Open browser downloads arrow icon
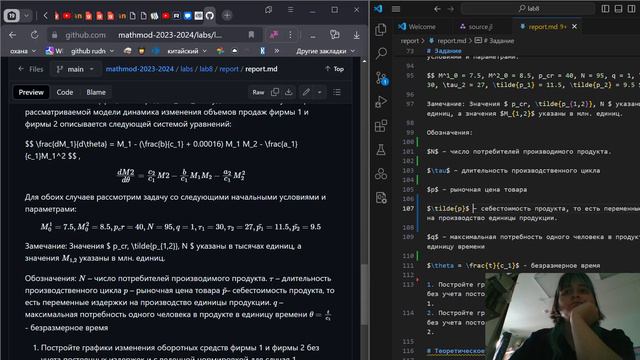 (356, 35)
